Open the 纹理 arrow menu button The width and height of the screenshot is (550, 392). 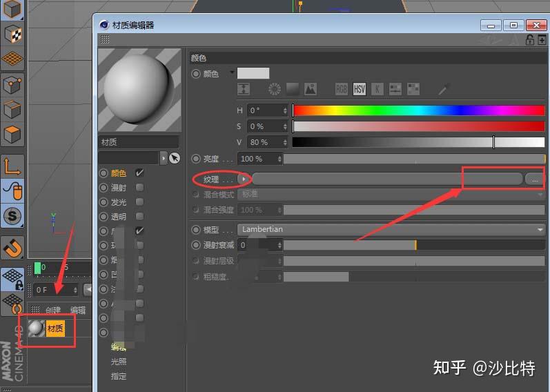tap(244, 179)
